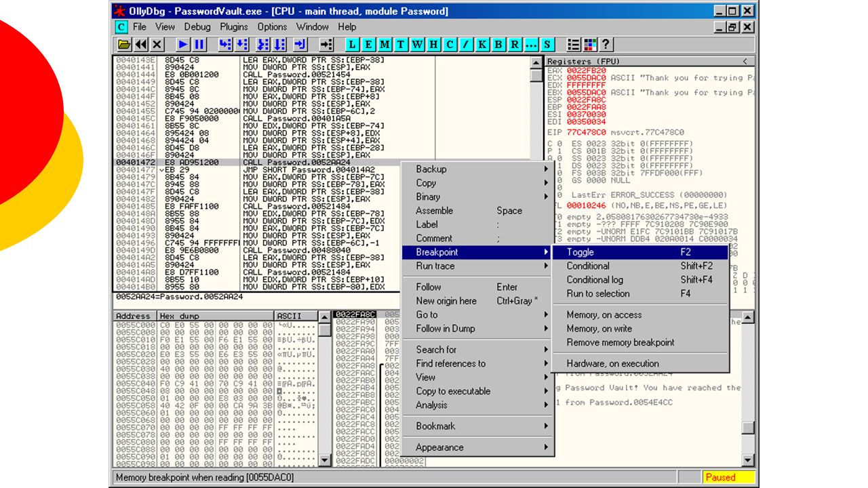Select Memory, on write breakpoint

point(640,329)
